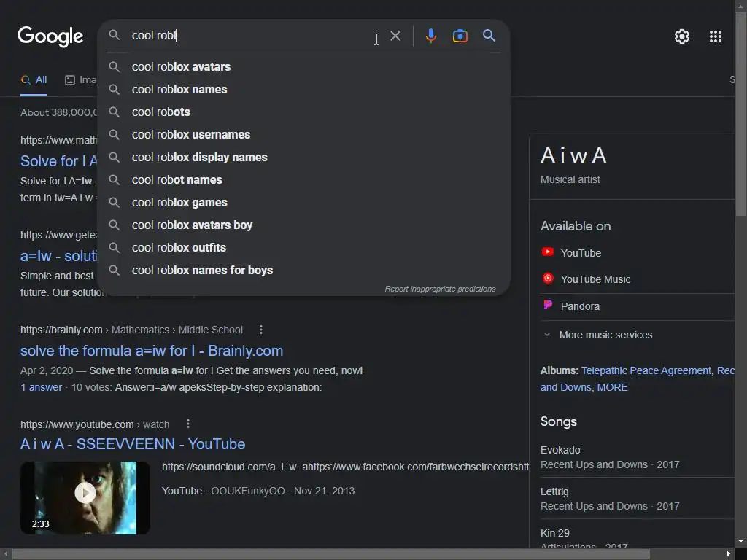Open 'A i w A - SSEEVVEENN - YouTube' result
This screenshot has width=747, height=560.
133,444
